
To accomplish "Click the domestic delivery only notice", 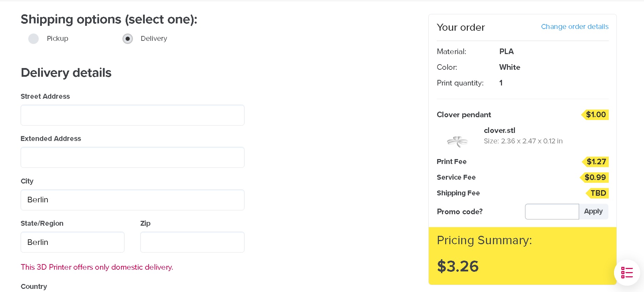I will coord(97,267).
